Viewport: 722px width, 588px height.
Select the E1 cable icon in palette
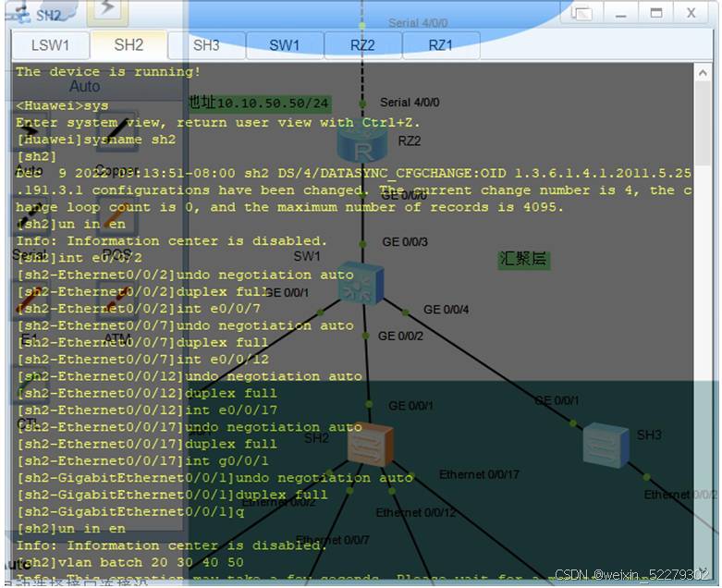[31, 300]
